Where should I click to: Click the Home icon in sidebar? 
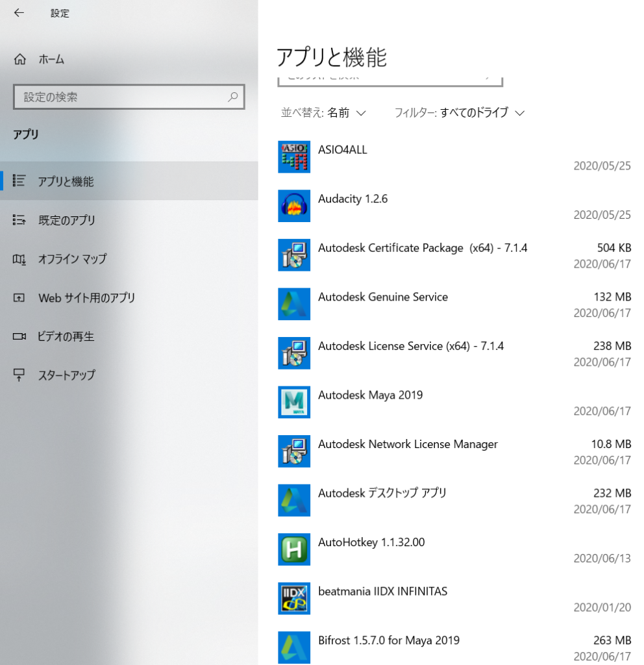tap(20, 59)
